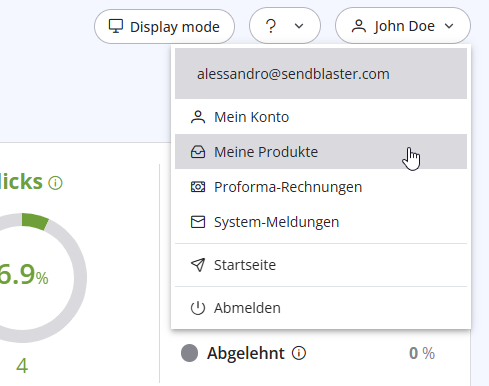Click the John Doe account name
This screenshot has height=386, width=489.
pyautogui.click(x=404, y=26)
